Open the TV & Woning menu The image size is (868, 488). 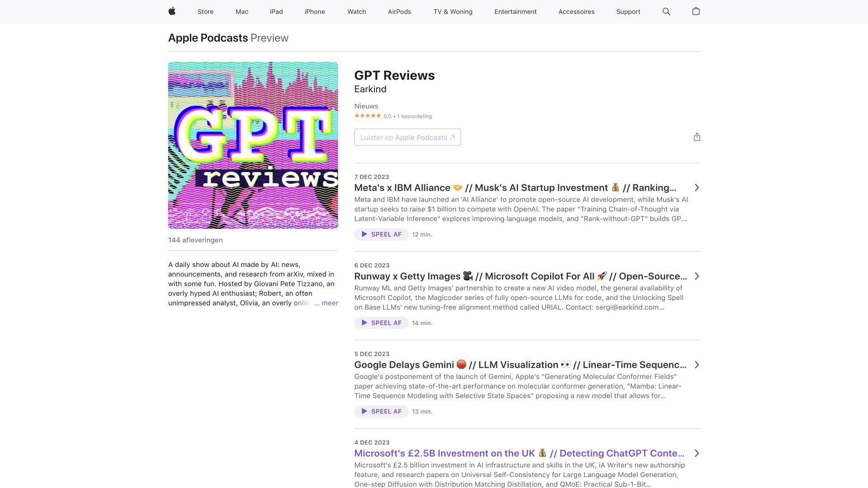pyautogui.click(x=453, y=11)
